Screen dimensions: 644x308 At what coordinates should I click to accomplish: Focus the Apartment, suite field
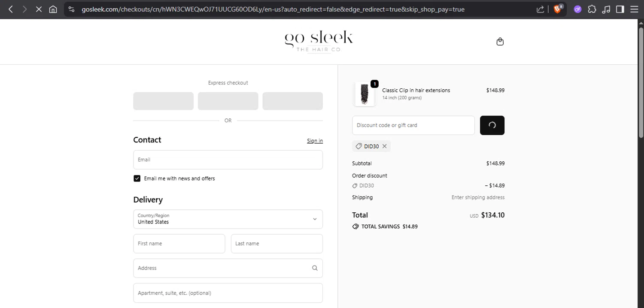pyautogui.click(x=228, y=293)
